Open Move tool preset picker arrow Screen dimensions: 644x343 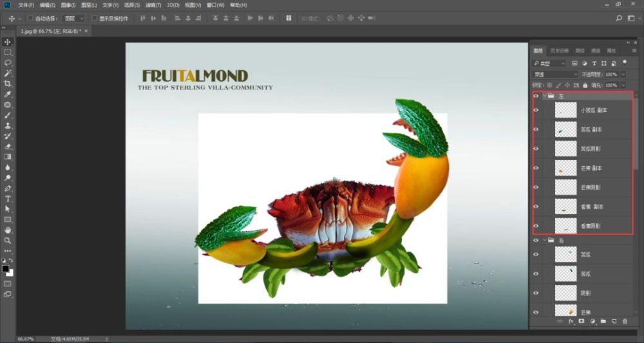pos(20,19)
